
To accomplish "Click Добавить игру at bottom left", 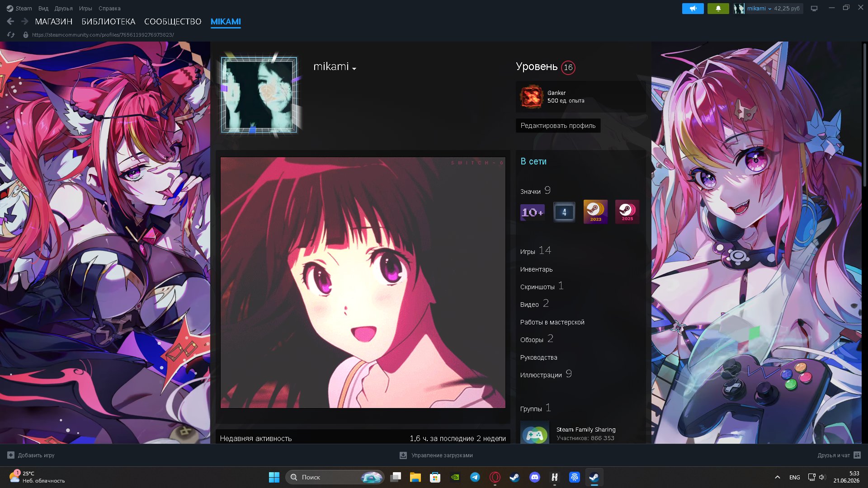I will pyautogui.click(x=31, y=455).
